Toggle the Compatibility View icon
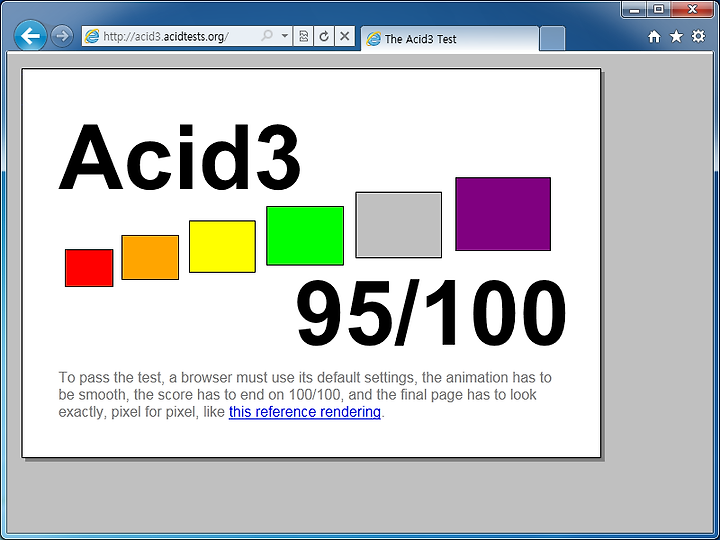 [x=303, y=36]
